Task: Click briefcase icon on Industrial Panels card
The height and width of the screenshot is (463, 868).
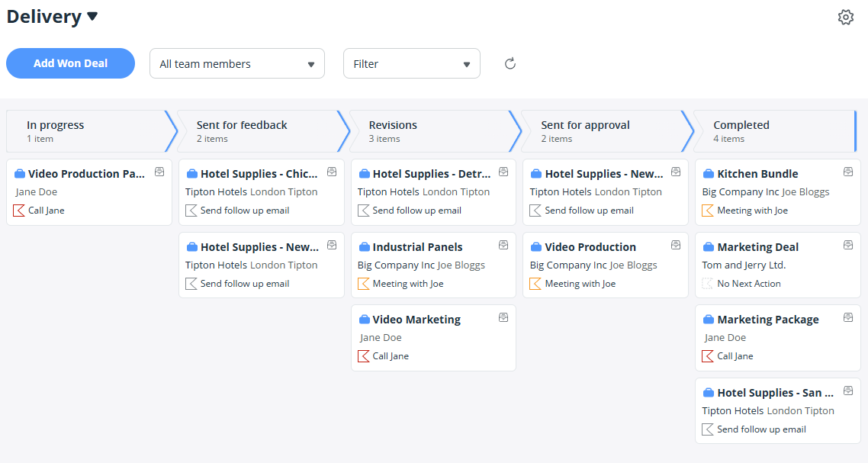Action: 364,247
